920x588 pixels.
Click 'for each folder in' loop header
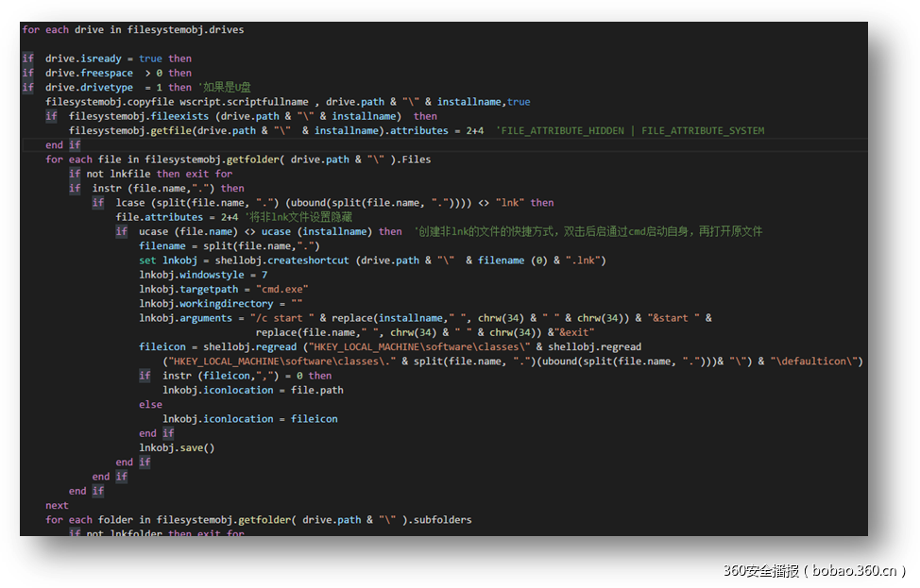click(98, 520)
